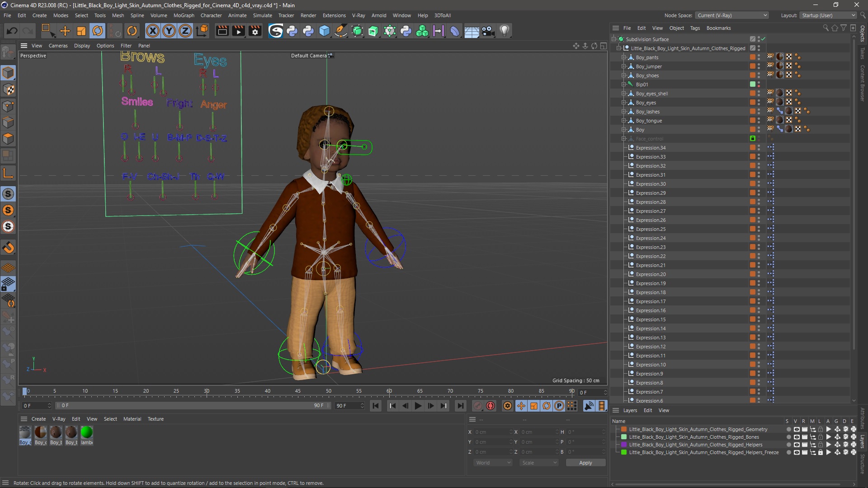Open Node Space dropdown
The height and width of the screenshot is (488, 868).
click(732, 15)
